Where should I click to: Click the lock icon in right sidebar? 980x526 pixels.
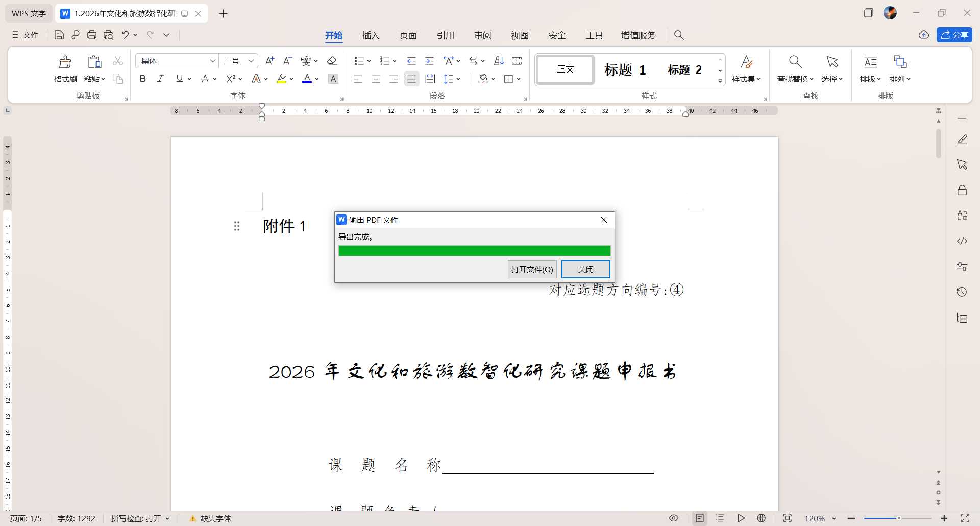click(962, 190)
